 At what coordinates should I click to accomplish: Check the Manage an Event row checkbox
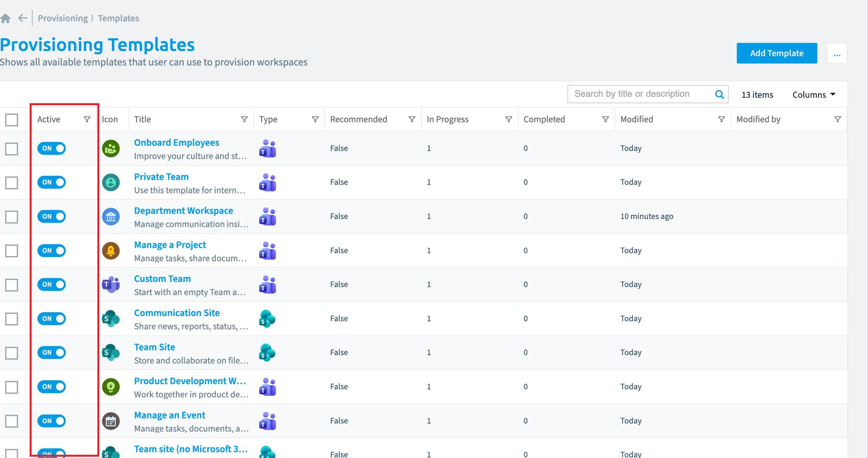[x=12, y=421]
